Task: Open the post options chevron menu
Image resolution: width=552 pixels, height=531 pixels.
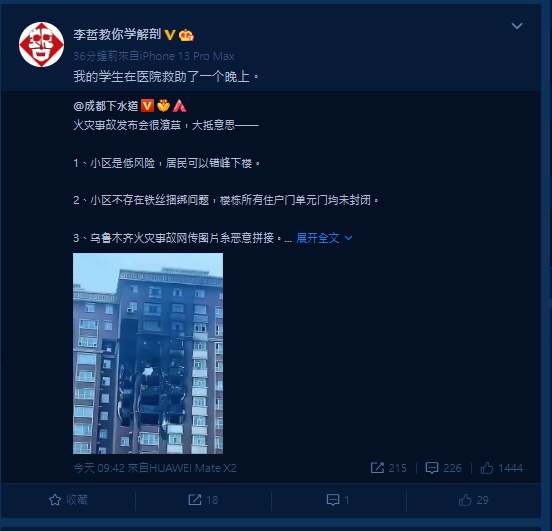Action: pyautogui.click(x=516, y=26)
